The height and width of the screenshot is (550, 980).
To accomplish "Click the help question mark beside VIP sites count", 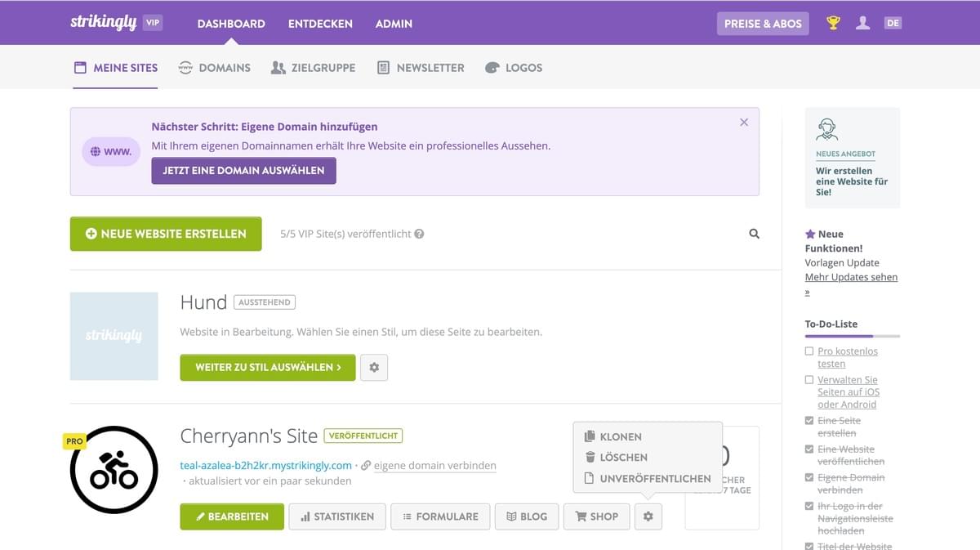I will coord(419,234).
